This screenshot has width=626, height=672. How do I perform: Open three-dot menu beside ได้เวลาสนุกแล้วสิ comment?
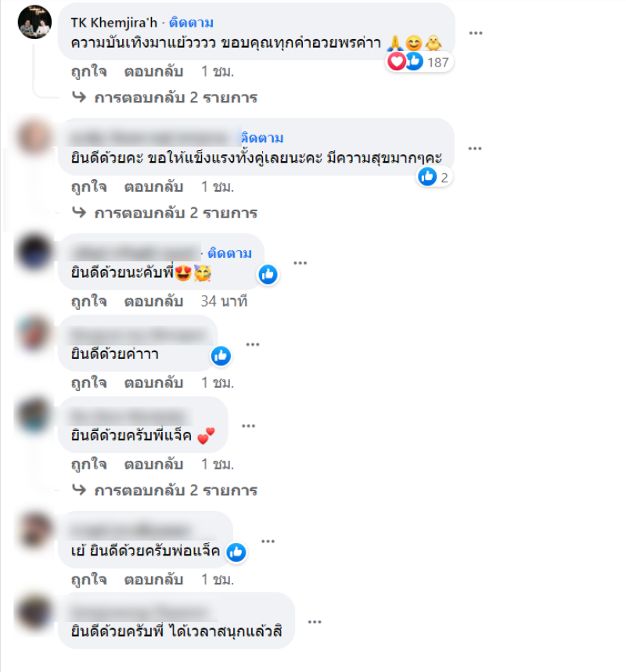(x=315, y=622)
